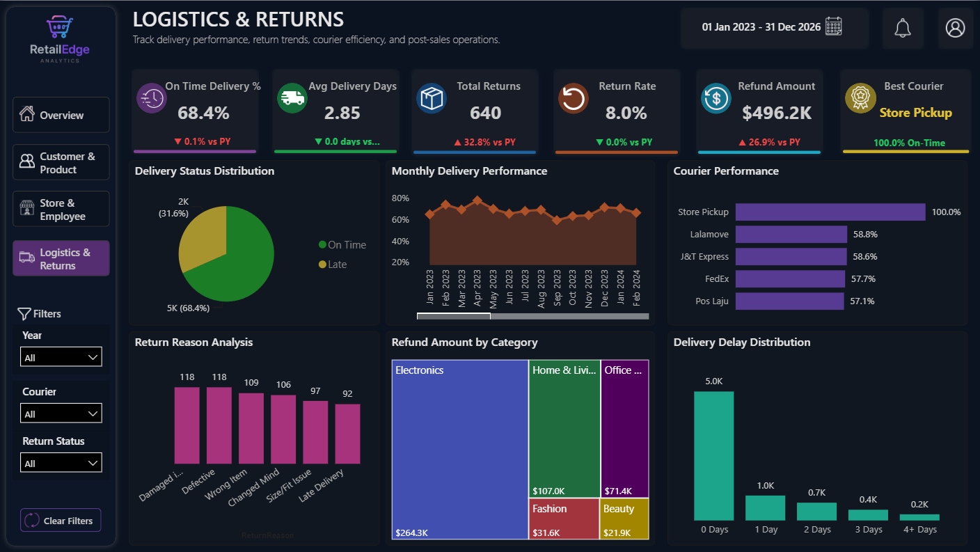Click the Monthly Delivery Performance scrollbar handle
This screenshot has width=980, height=552.
pos(454,316)
